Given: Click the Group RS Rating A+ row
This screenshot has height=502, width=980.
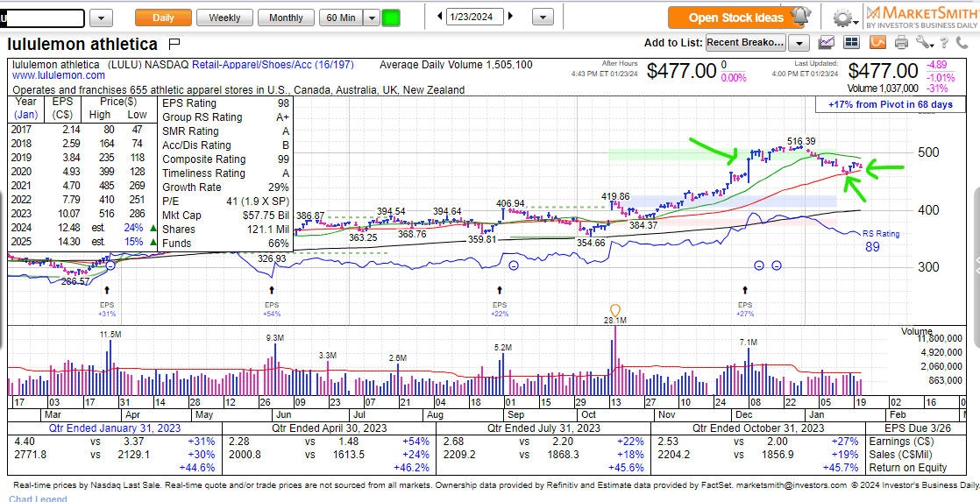Looking at the screenshot, I should 225,117.
